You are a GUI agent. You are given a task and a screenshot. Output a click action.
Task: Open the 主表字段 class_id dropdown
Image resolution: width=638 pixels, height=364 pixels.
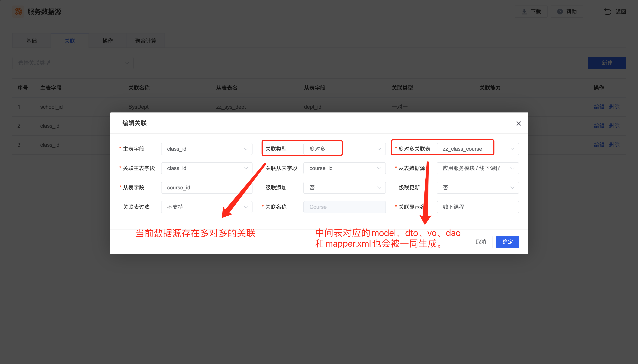pos(207,149)
